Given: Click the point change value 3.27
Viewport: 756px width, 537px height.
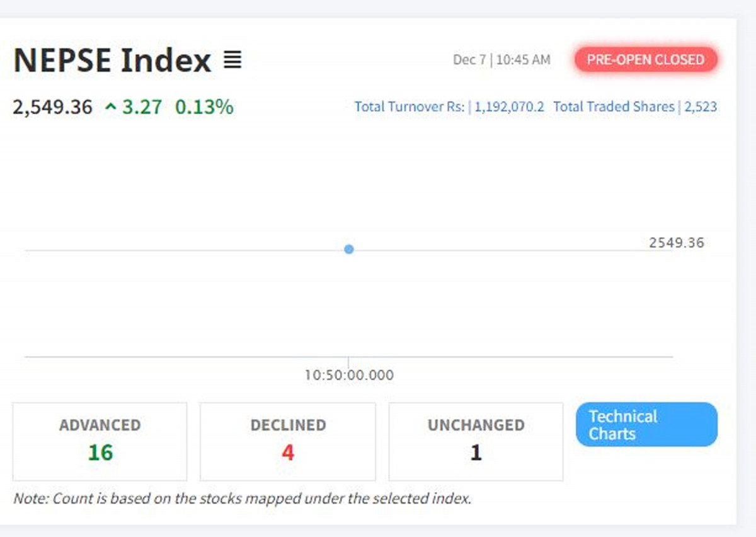Looking at the screenshot, I should (x=142, y=107).
